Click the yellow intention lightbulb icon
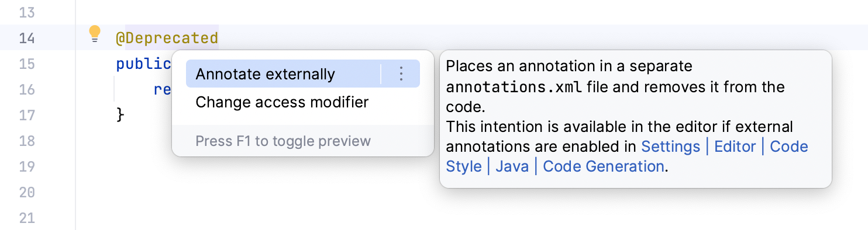The width and height of the screenshot is (868, 230). (x=95, y=34)
